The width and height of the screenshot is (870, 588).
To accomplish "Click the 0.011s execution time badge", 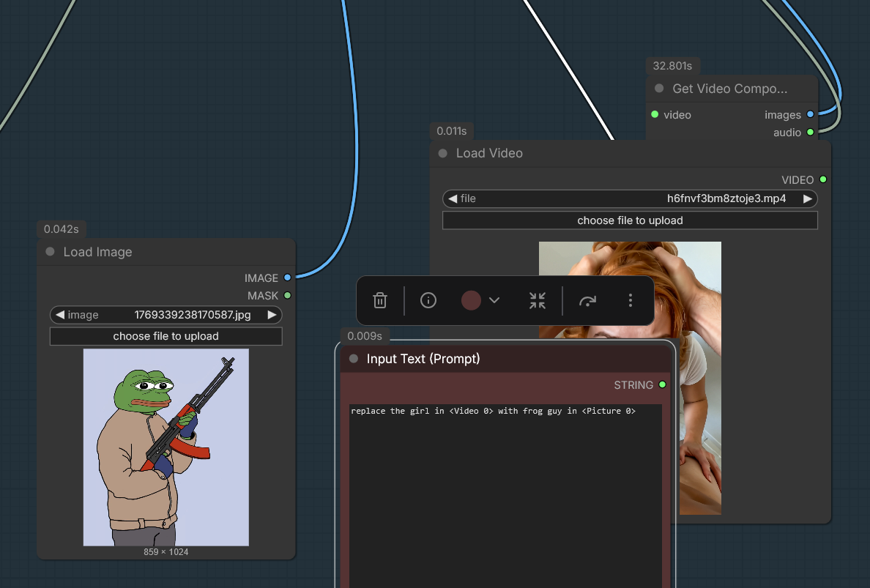I will pyautogui.click(x=452, y=132).
